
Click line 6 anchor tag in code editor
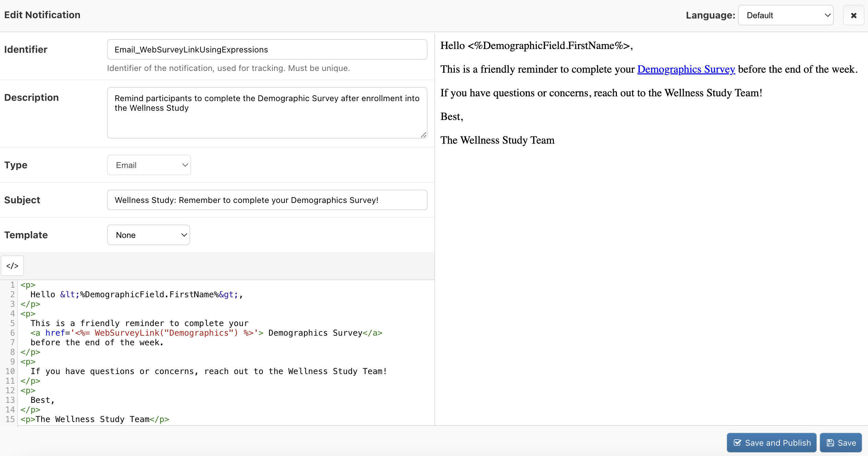coord(206,333)
